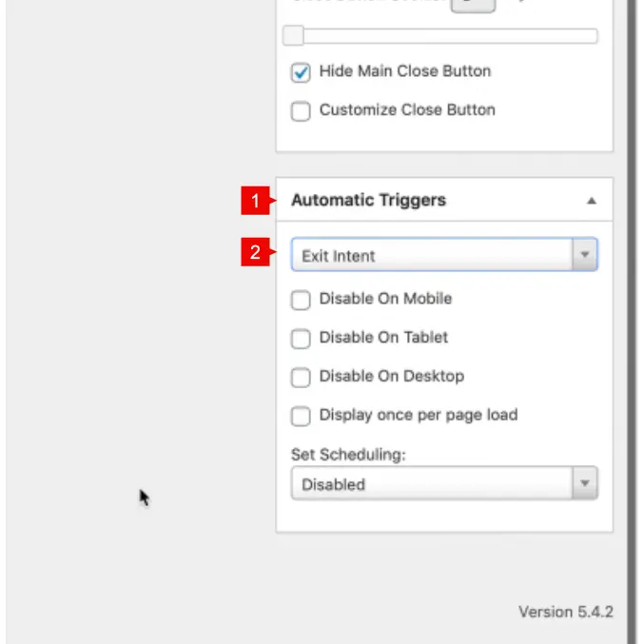Click the Display once per page load label

pos(418,415)
